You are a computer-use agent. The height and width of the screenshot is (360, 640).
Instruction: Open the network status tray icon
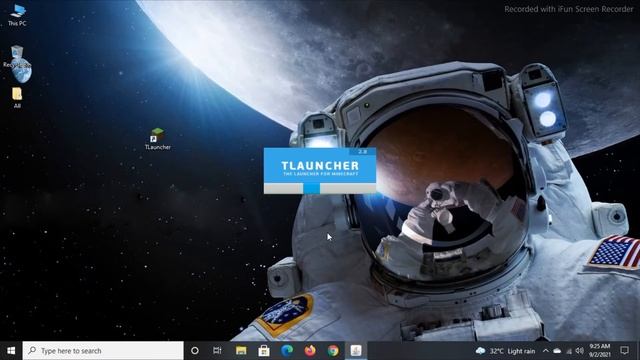coord(569,351)
